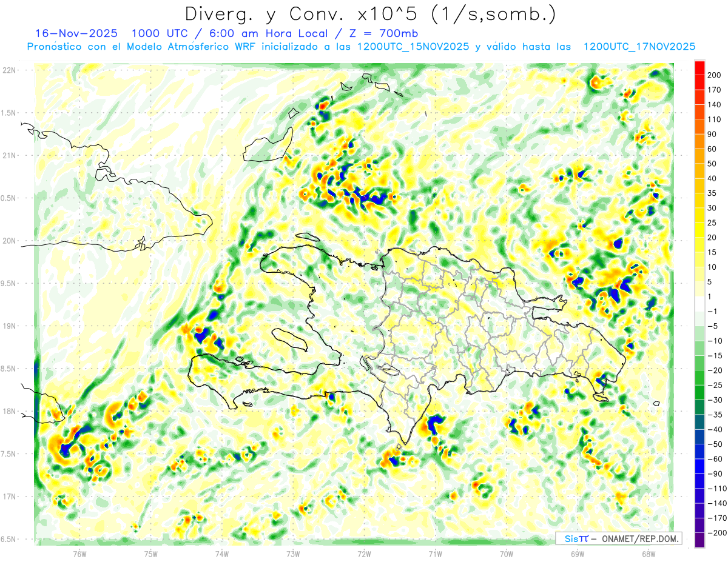This screenshot has width=728, height=562.
Task: Click the "-170" color scale value
Action: coord(716,518)
